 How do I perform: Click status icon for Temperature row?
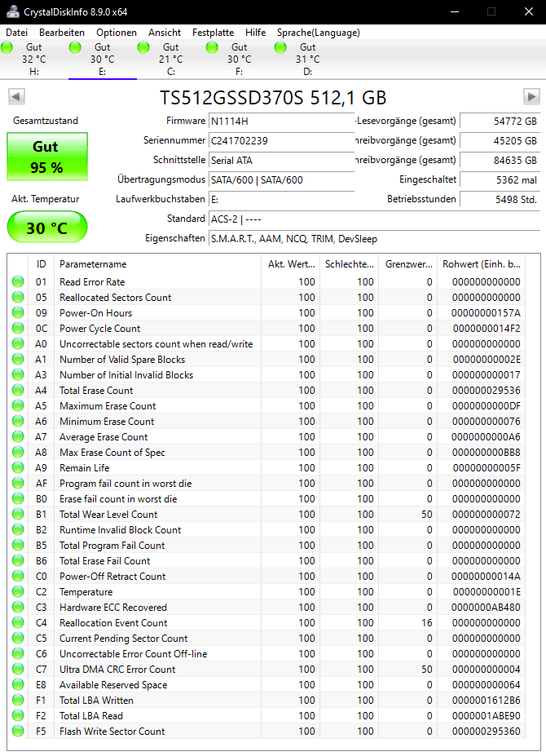(x=18, y=591)
